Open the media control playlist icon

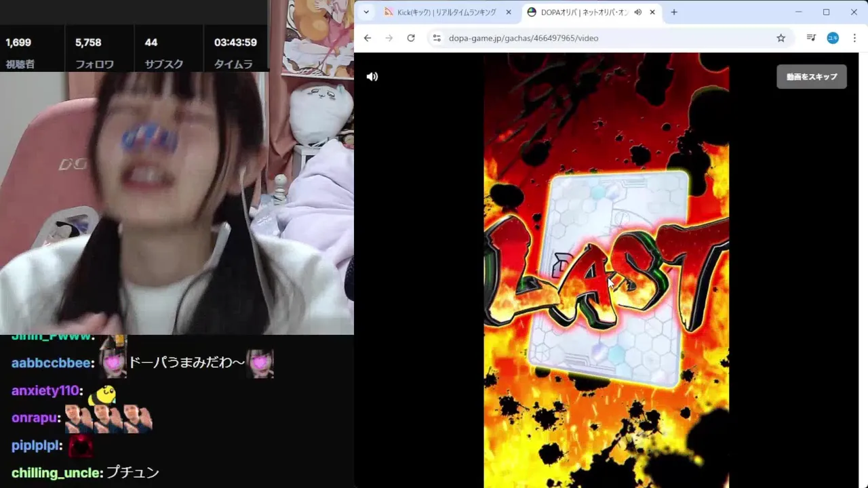(811, 38)
